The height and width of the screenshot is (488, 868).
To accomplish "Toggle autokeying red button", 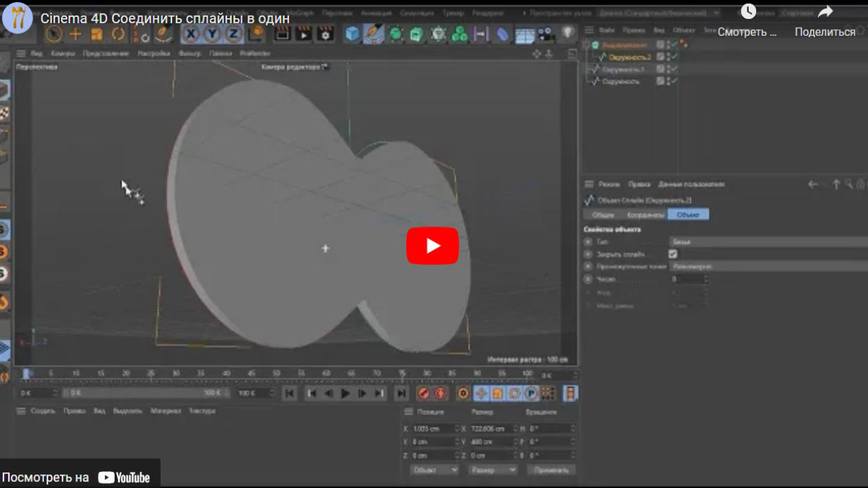I will coord(440,393).
